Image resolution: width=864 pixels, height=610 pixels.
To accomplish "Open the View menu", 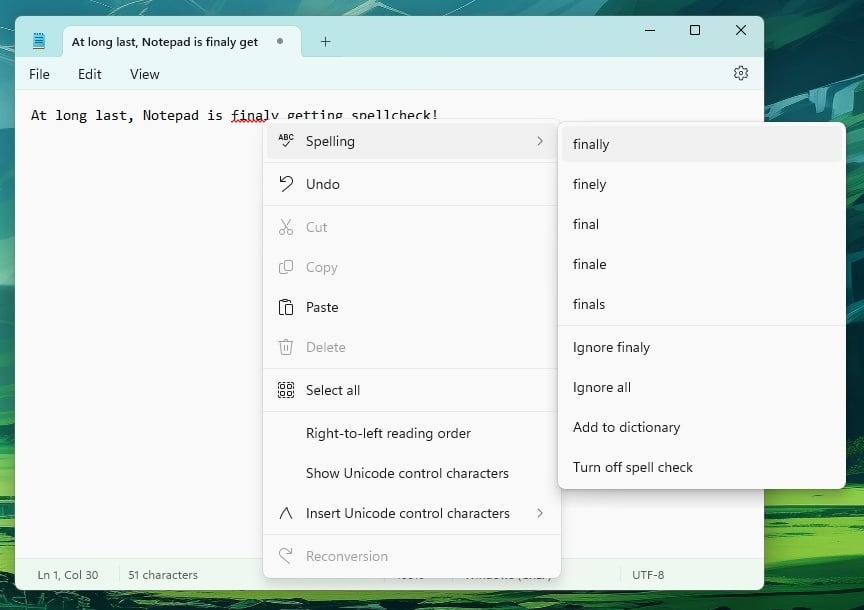I will tap(144, 74).
